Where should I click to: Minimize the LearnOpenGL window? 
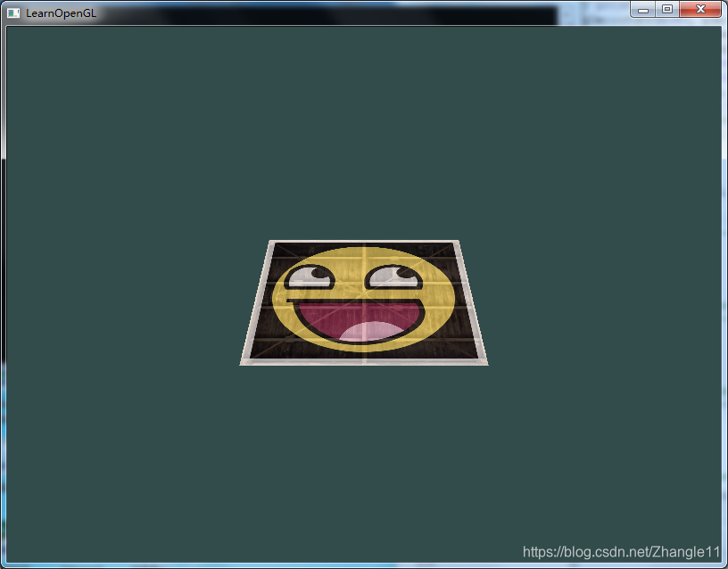(642, 9)
